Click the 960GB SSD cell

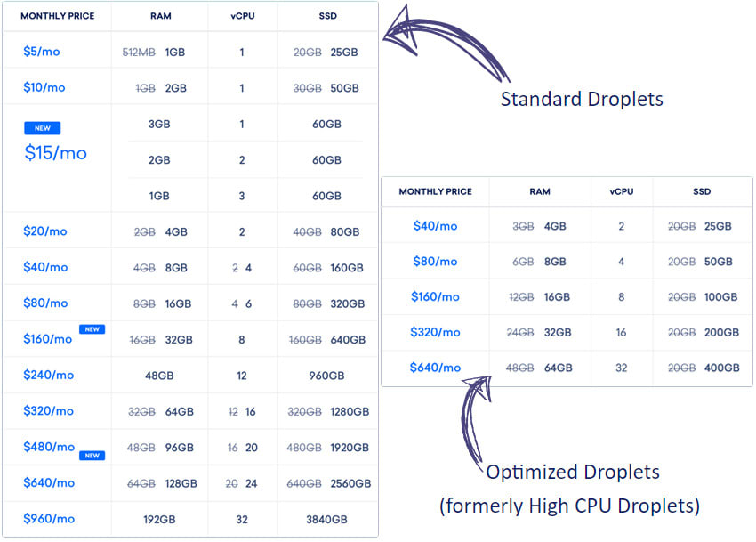(x=326, y=376)
